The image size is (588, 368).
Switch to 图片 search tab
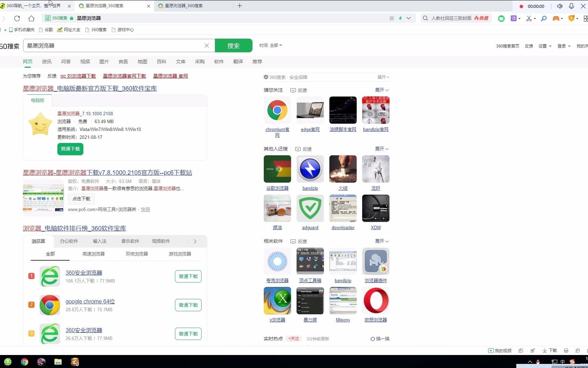(104, 62)
